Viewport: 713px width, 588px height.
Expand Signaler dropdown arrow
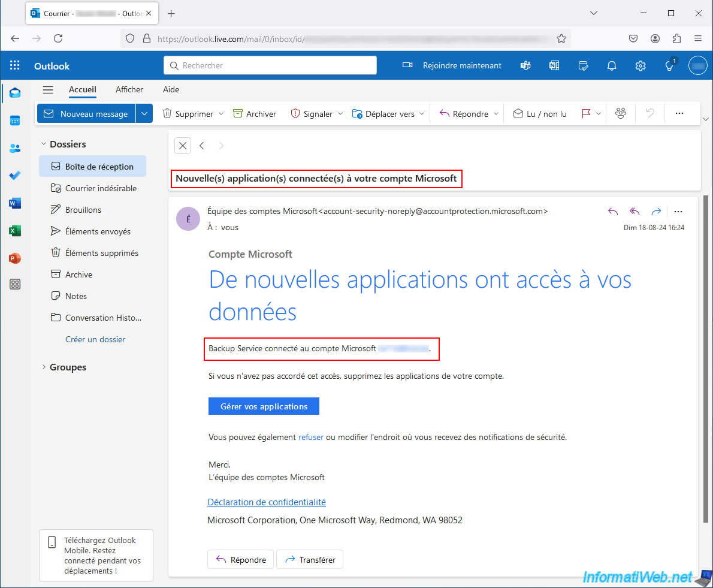point(340,114)
